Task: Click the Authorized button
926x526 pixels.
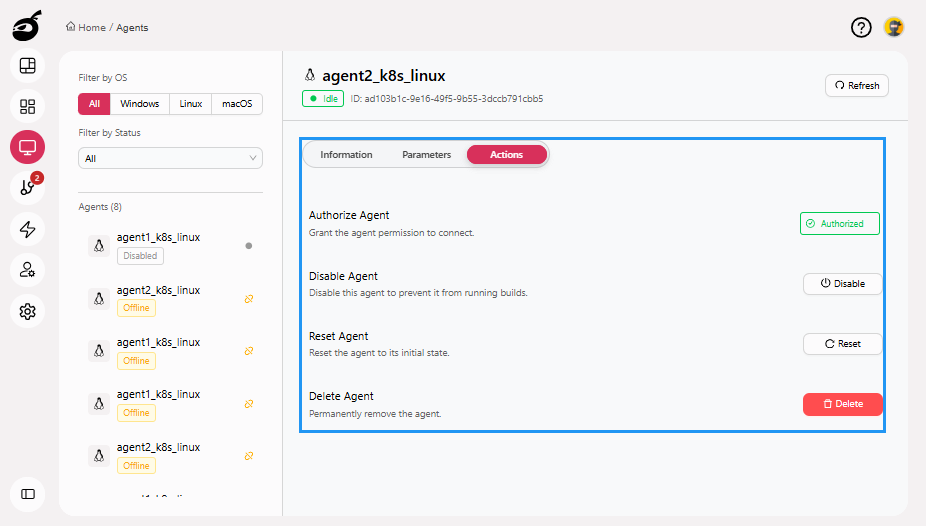Action: click(840, 224)
